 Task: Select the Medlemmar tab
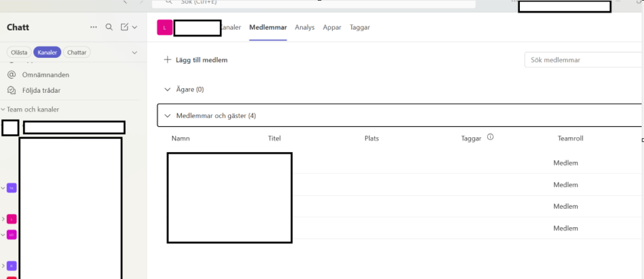pos(268,27)
